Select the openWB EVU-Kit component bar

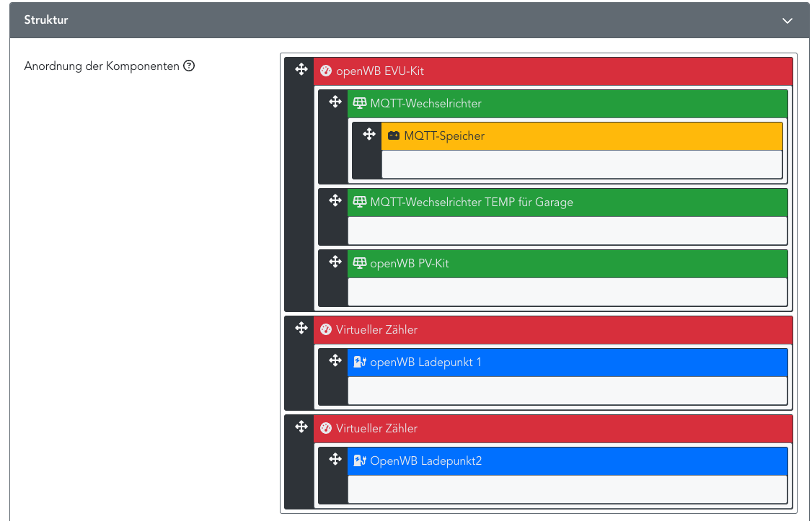[x=553, y=71]
